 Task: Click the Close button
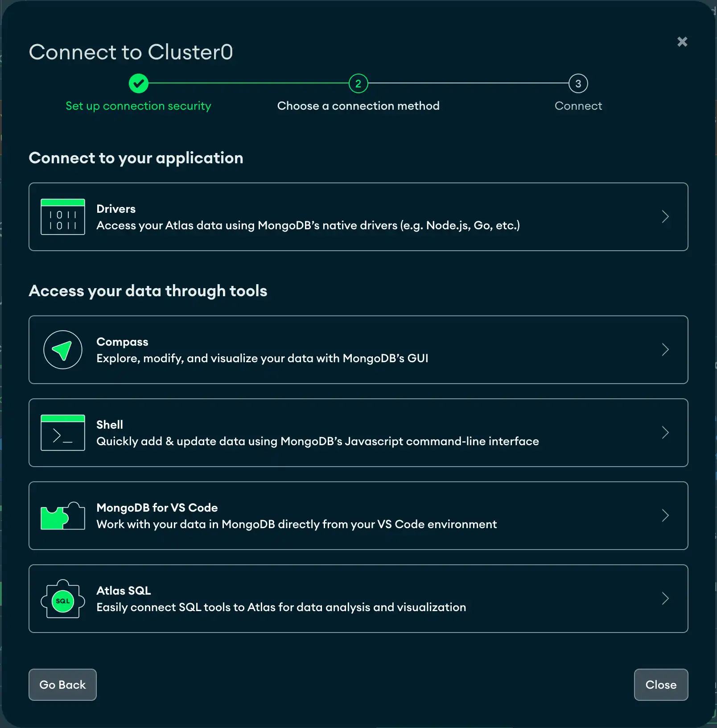click(661, 685)
